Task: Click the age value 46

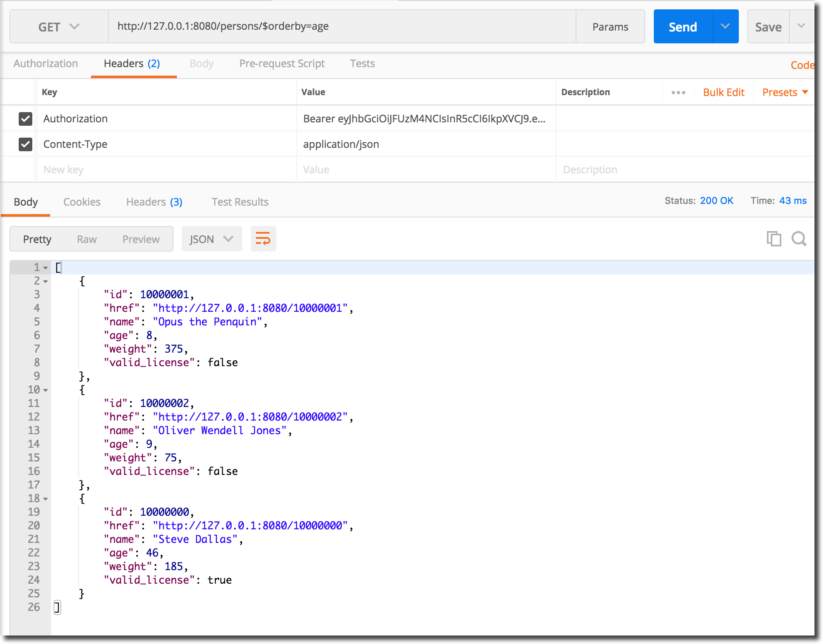Action: [152, 553]
